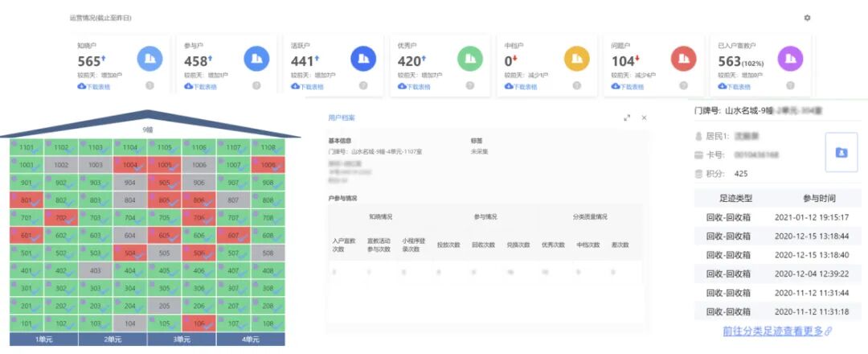Viewport: 868px width, 354px height.
Task: Select row dated 2020-12-15 13:18:44
Action: (778, 236)
